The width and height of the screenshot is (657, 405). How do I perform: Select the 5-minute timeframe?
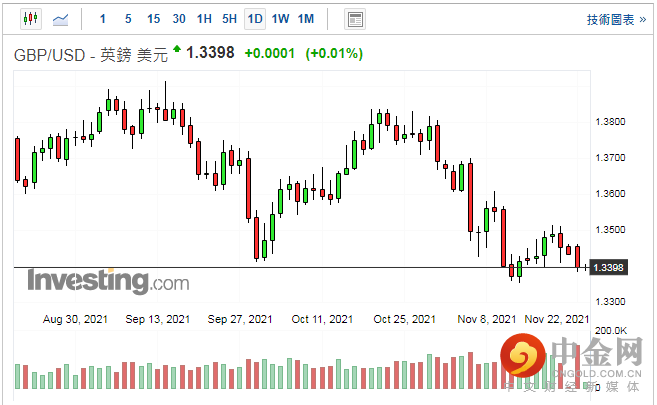click(x=128, y=19)
